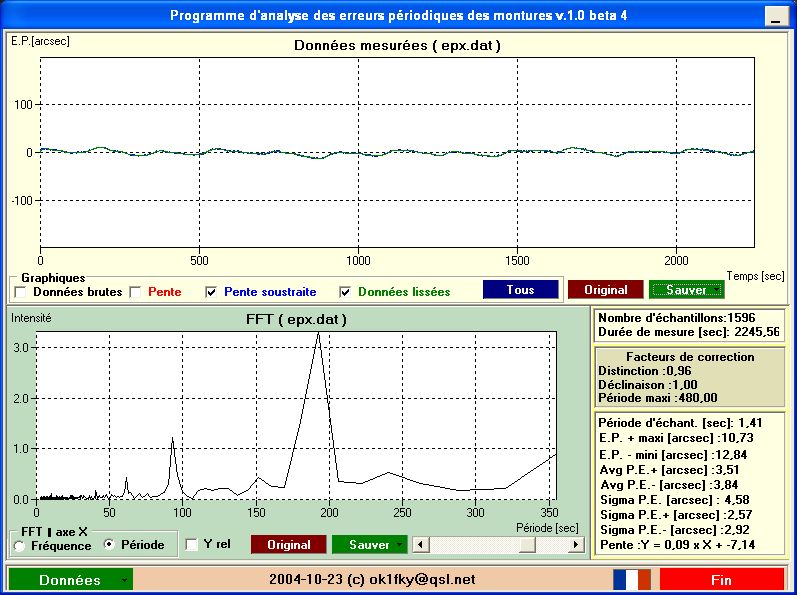797x595 pixels.
Task: Click the Graphiques group label
Action: click(x=53, y=278)
